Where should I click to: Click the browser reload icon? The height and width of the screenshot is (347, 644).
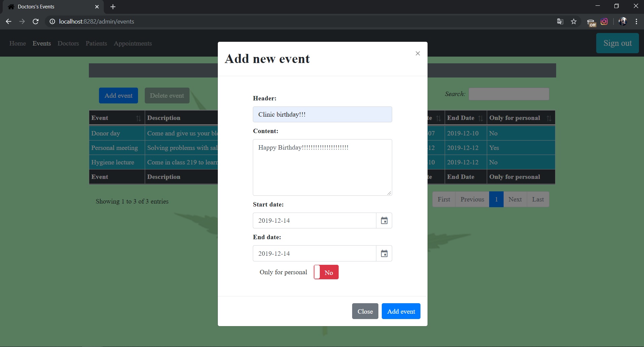35,22
